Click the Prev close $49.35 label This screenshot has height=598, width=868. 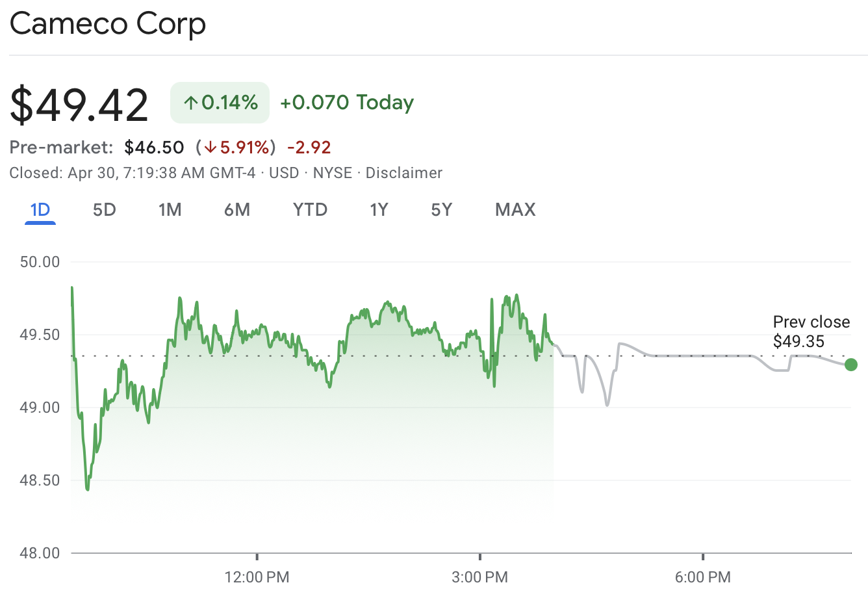point(811,331)
